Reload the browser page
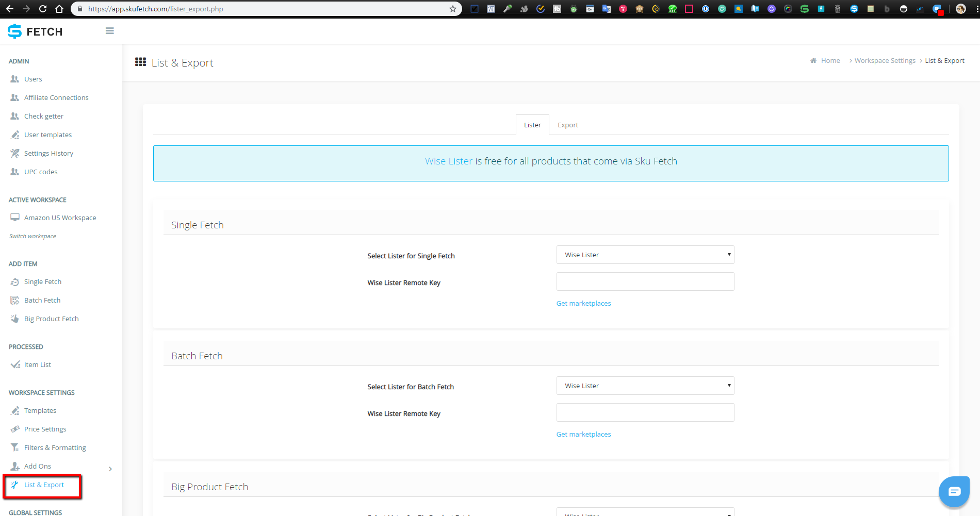The image size is (980, 516). pos(43,9)
